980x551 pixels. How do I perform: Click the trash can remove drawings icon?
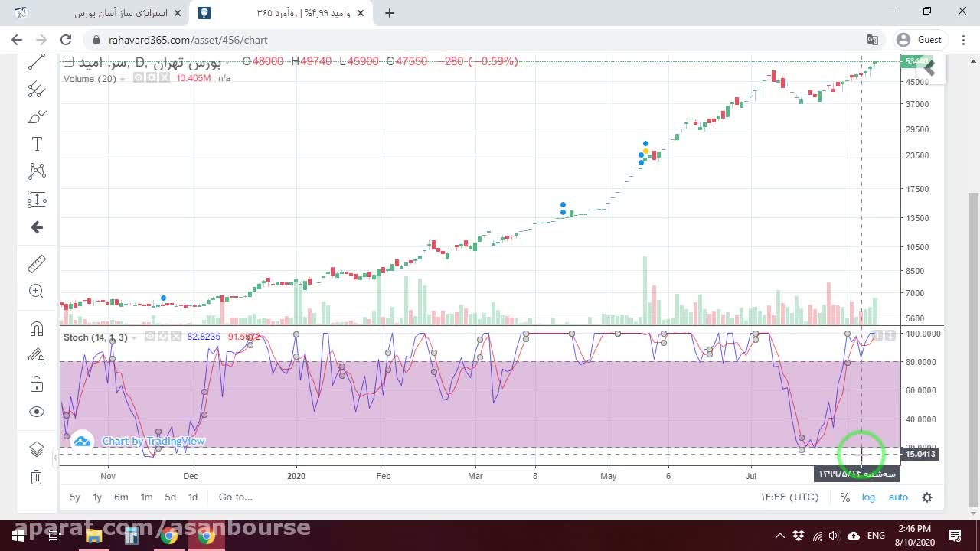[36, 478]
